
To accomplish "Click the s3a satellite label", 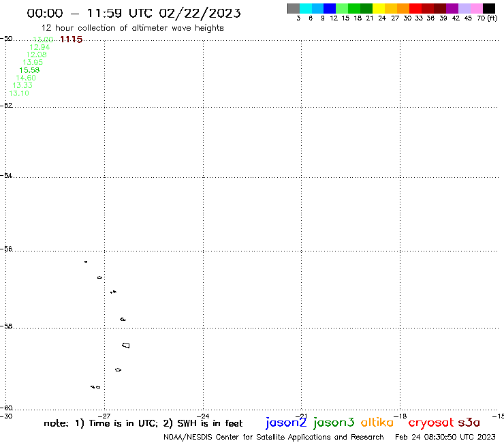I will (469, 423).
